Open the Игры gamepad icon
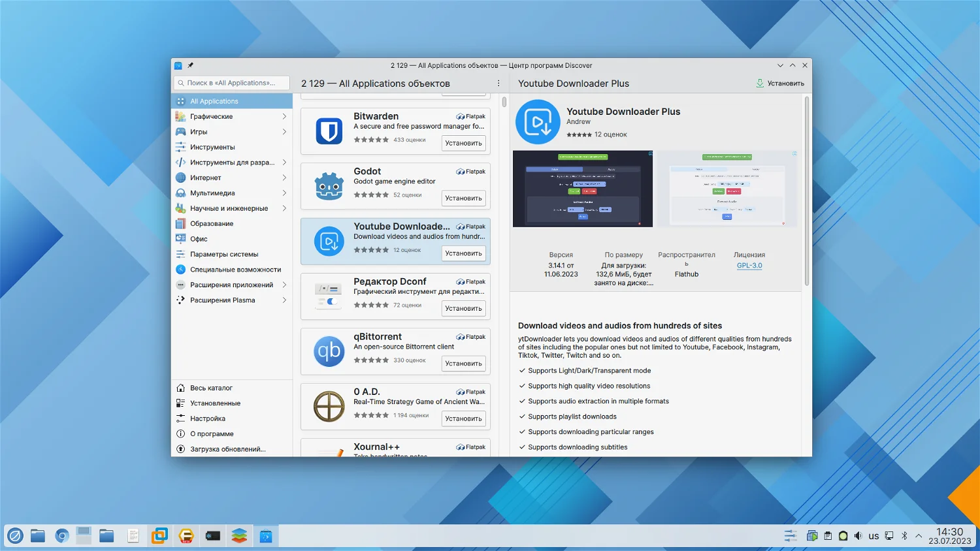 tap(181, 132)
